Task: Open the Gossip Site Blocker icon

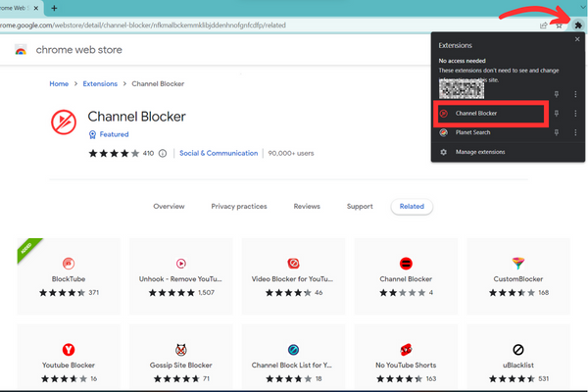Action: tap(181, 350)
